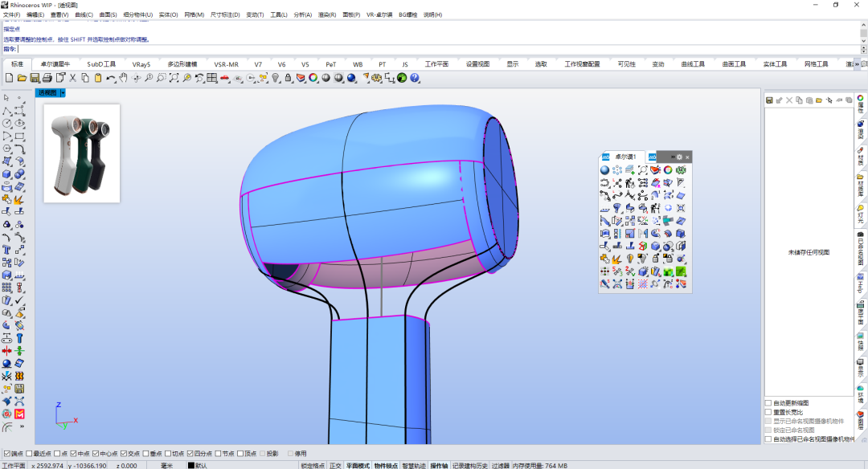
Task: Open the 透视图 viewport title dropdown arrow
Action: (x=63, y=93)
